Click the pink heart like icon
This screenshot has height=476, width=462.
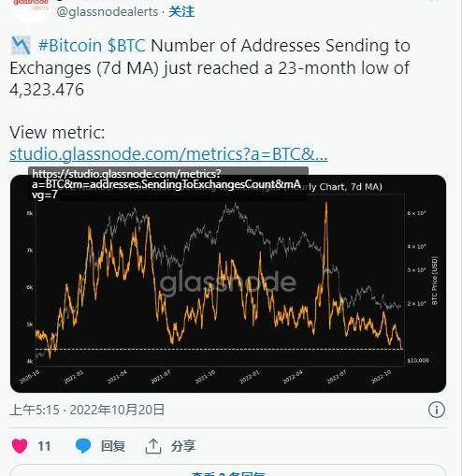click(20, 446)
